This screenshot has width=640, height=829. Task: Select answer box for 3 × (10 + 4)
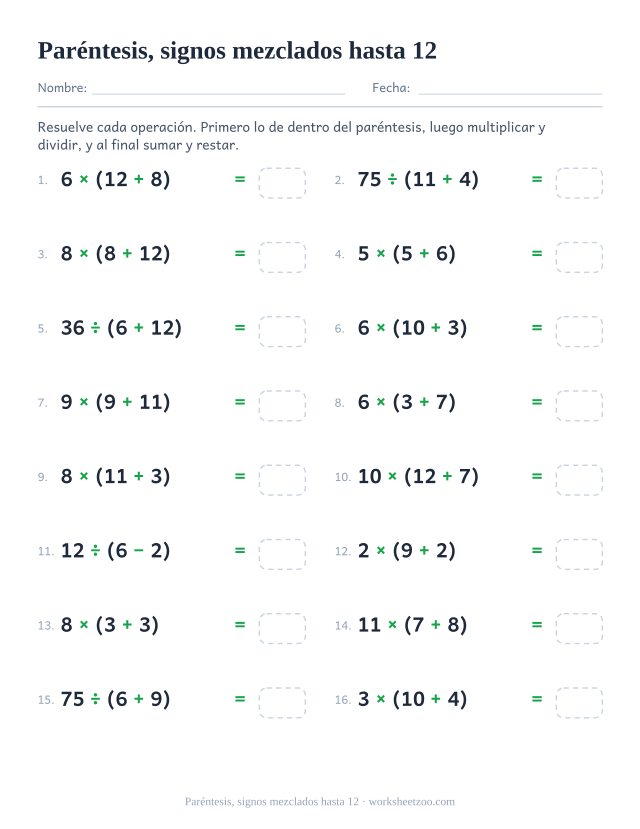tap(579, 703)
